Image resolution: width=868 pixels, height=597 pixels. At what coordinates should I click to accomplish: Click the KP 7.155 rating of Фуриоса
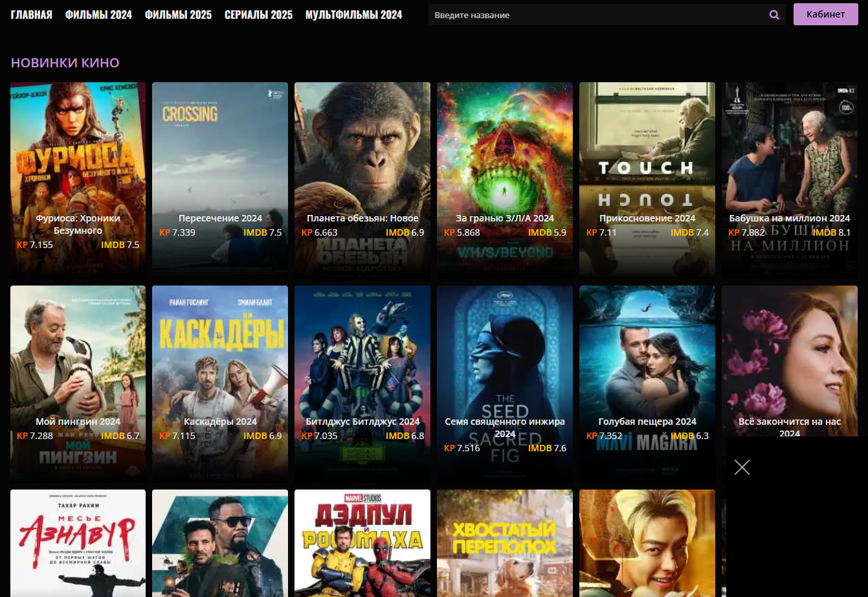[35, 245]
